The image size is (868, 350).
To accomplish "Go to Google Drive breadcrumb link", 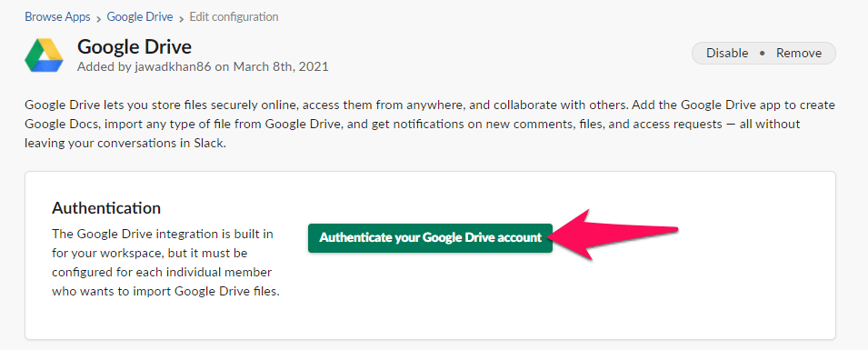I will tap(140, 17).
